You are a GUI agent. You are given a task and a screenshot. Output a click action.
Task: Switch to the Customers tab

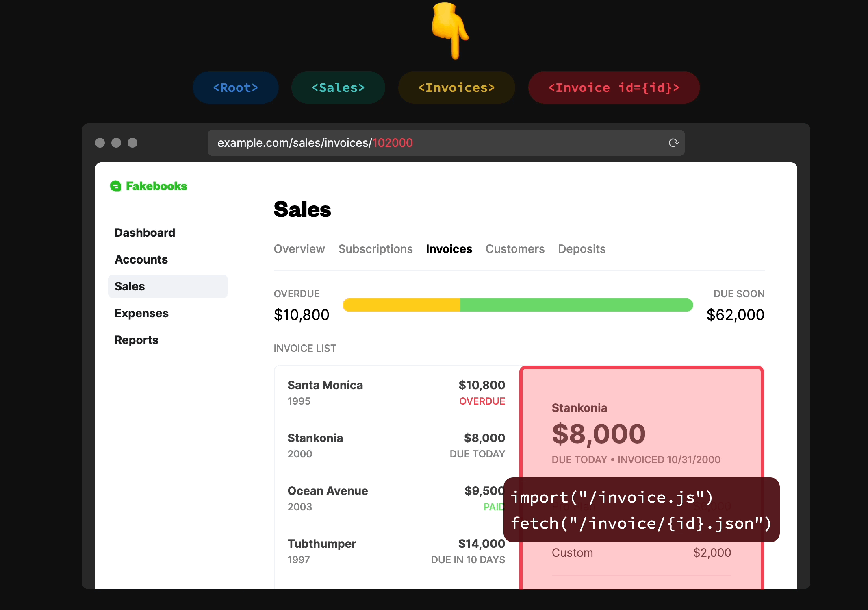pyautogui.click(x=515, y=249)
